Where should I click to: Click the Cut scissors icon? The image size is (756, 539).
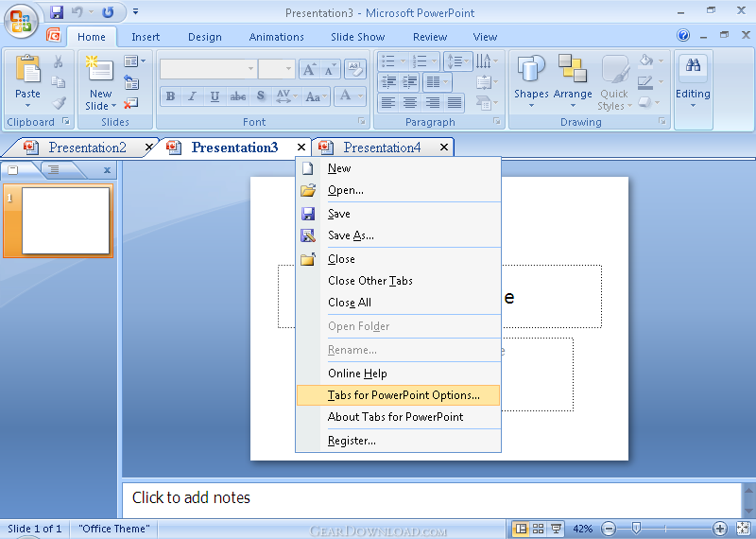(59, 61)
